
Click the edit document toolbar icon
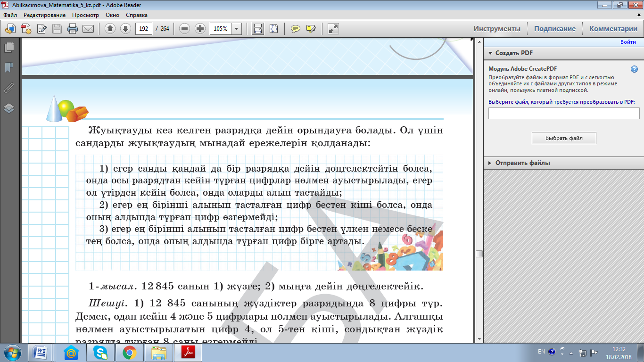coord(42,29)
